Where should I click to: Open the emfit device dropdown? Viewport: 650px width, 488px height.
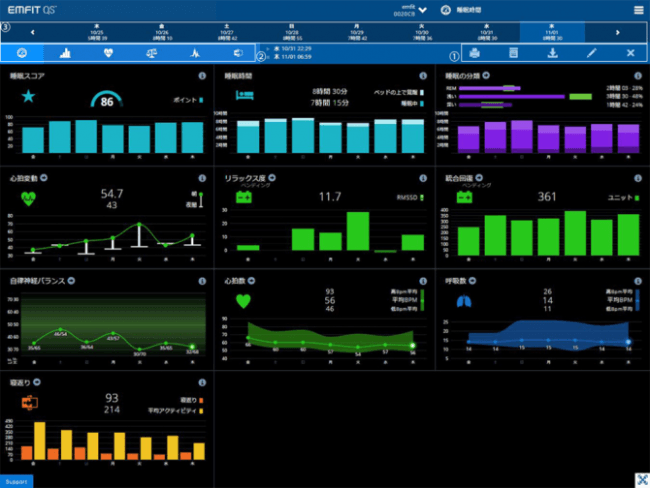(422, 10)
